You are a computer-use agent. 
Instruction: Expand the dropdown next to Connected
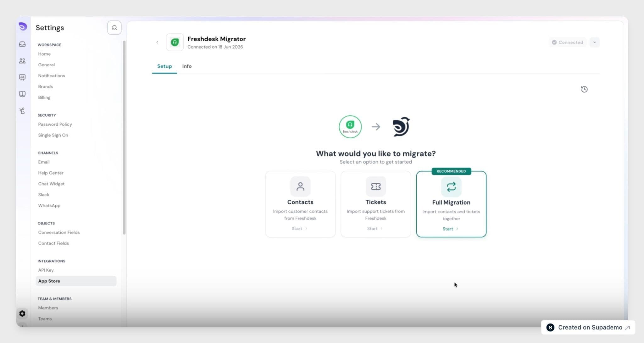pos(594,42)
